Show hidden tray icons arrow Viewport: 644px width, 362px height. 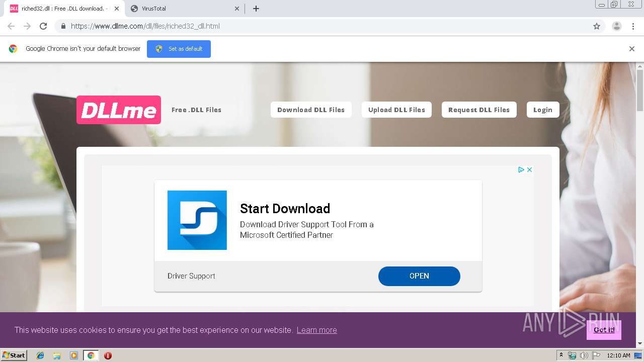[x=561, y=355]
